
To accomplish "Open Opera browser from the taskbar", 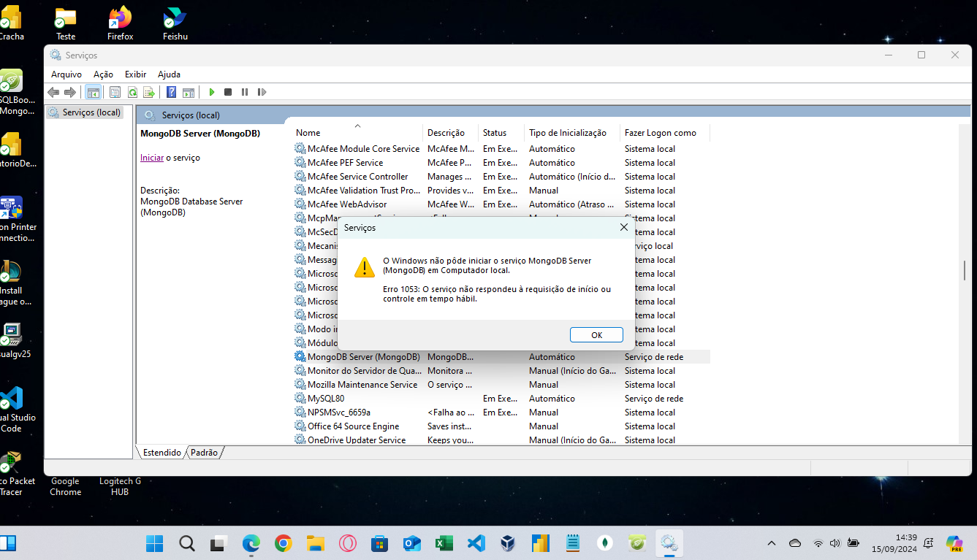I will 347,543.
